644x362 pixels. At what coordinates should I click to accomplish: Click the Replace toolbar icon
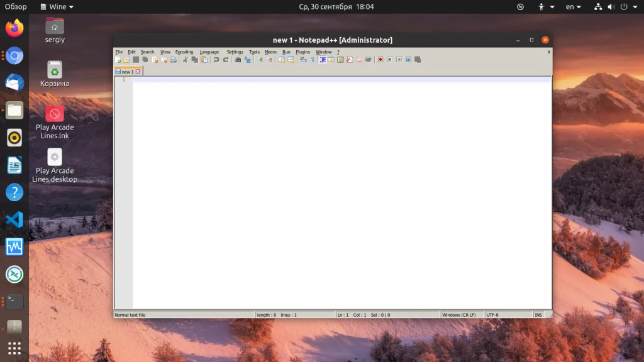point(247,60)
